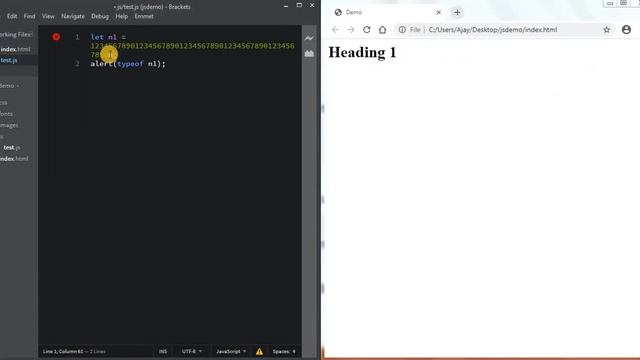640x360 pixels.
Task: Open the Edit menu in Brackets
Action: coord(12,16)
